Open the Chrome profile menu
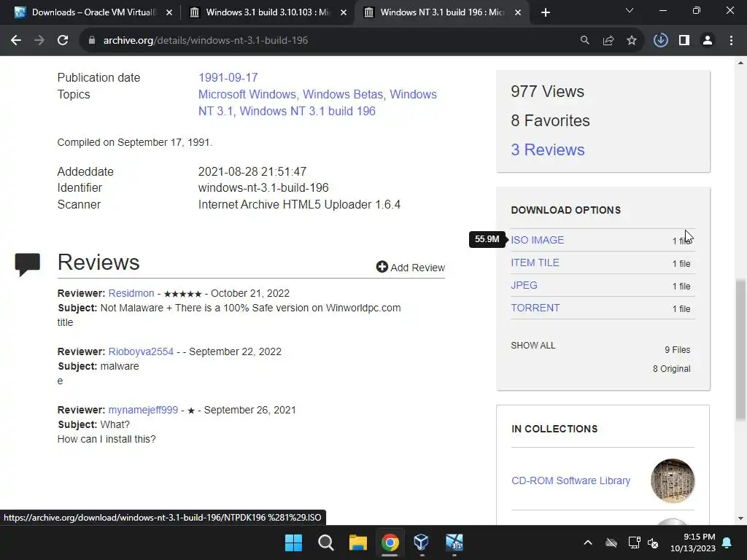Viewport: 747px width, 560px height. [x=708, y=41]
